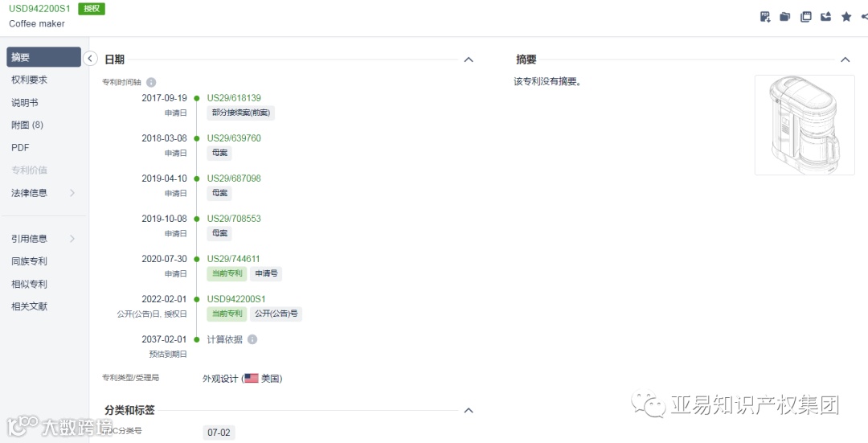Click the 部分接续案(前案) tag
Image resolution: width=868 pixels, height=443 pixels.
point(241,113)
